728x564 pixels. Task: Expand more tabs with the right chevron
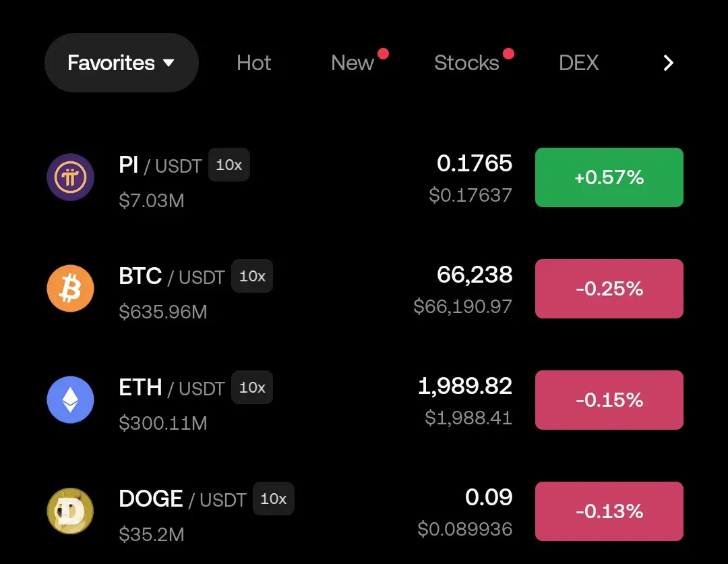(x=668, y=63)
